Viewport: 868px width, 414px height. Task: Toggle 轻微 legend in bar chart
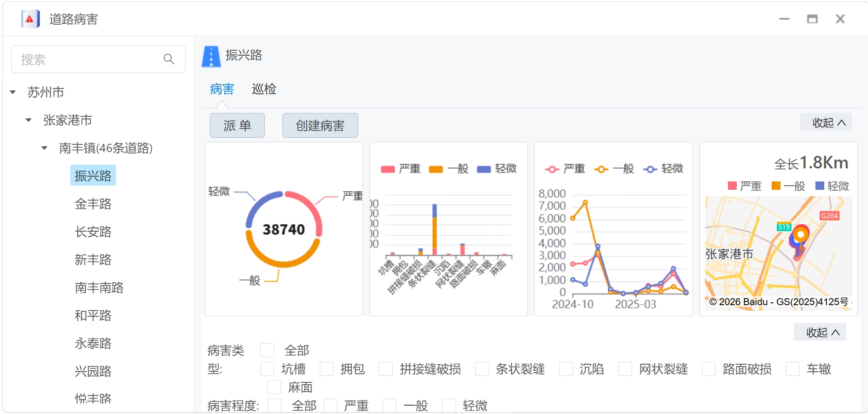(x=497, y=168)
